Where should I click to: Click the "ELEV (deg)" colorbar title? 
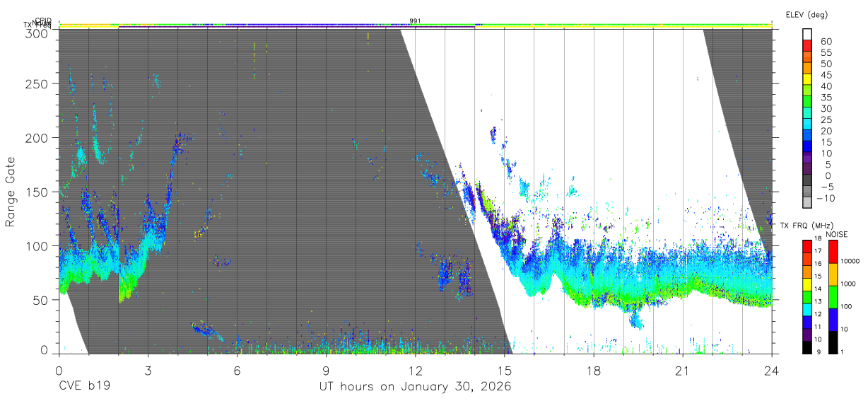807,14
